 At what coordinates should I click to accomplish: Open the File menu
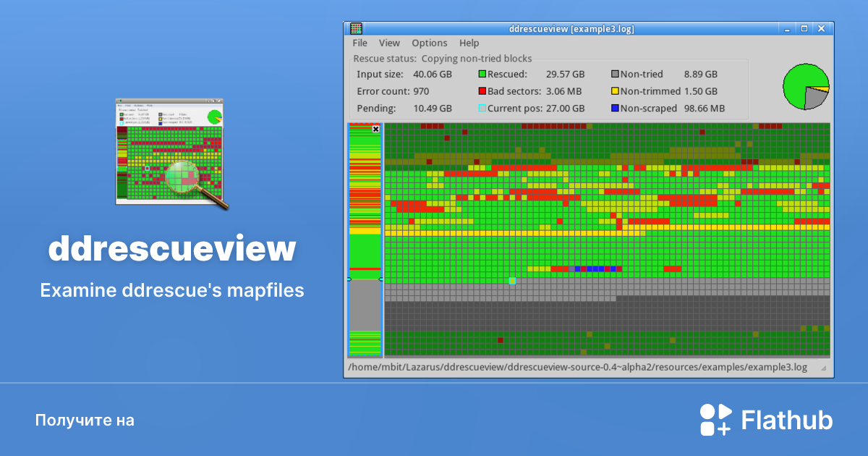tap(359, 43)
